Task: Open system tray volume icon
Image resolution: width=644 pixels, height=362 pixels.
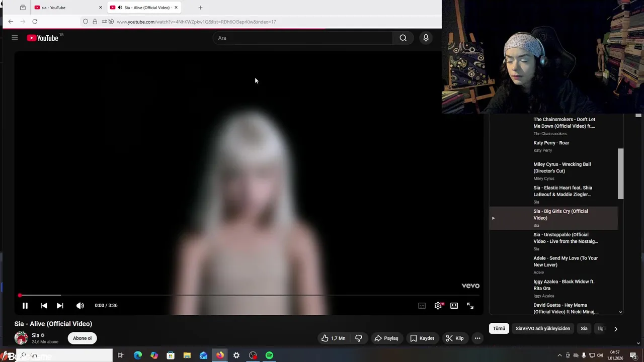Action: [x=600, y=355]
